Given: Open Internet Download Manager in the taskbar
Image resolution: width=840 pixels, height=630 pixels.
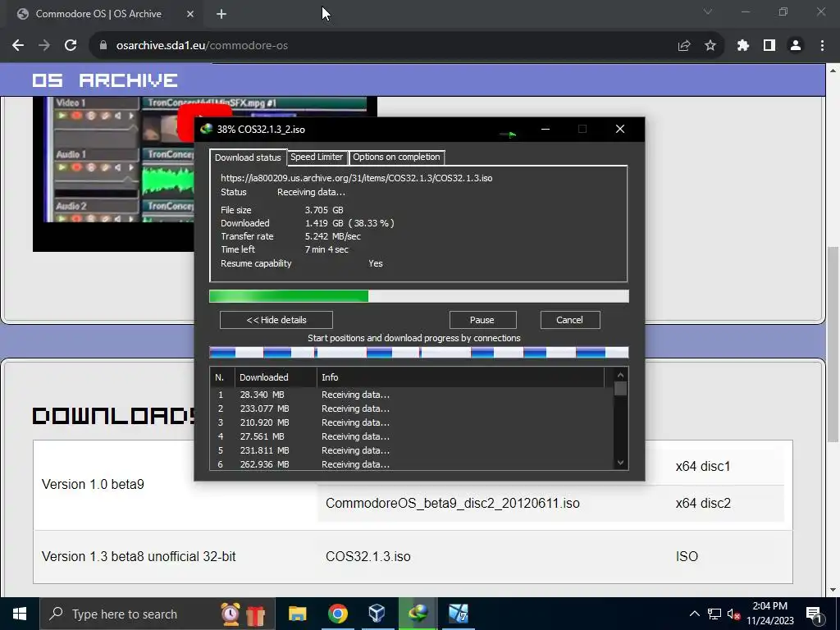Looking at the screenshot, I should (418, 614).
